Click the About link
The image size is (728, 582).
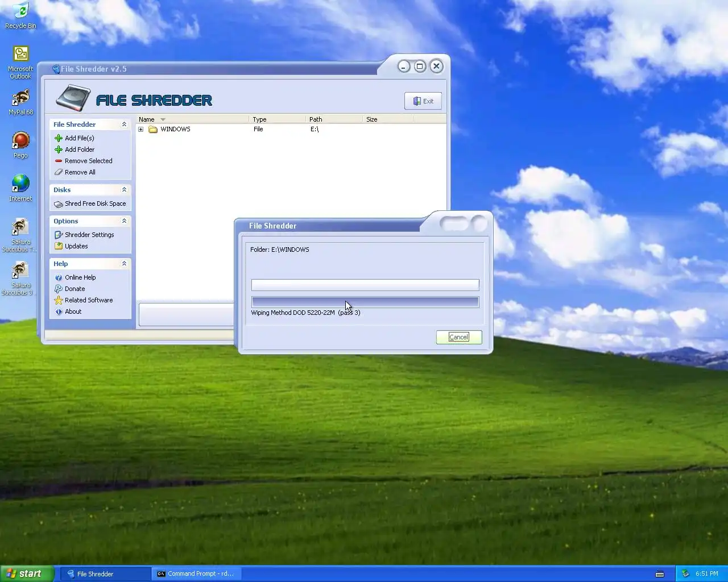(x=73, y=311)
